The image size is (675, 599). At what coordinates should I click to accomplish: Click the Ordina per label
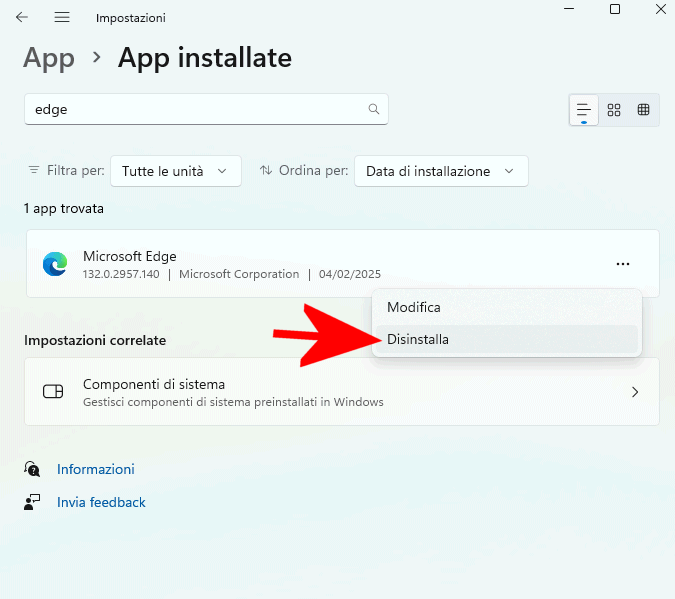(x=313, y=171)
